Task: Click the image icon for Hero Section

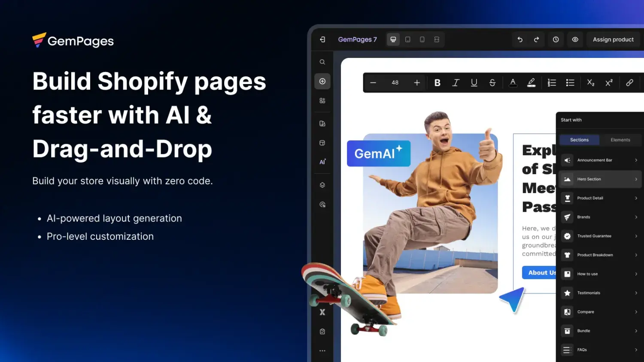Action: click(x=568, y=179)
